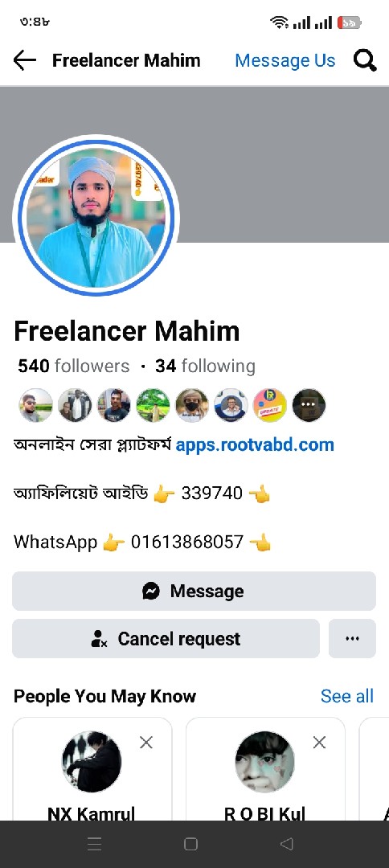Viewport: 389px width, 868px height.
Task: Tap Android back triangle icon
Action: coord(287,844)
